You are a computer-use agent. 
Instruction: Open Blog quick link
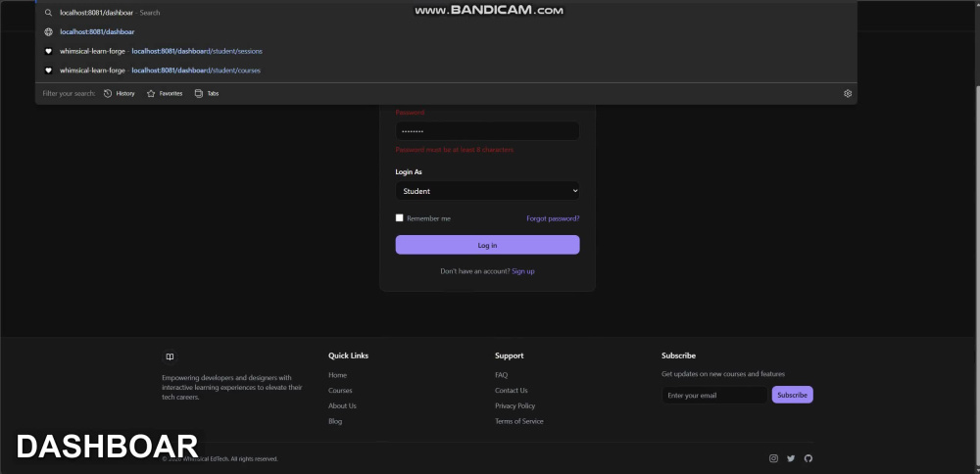coord(335,421)
